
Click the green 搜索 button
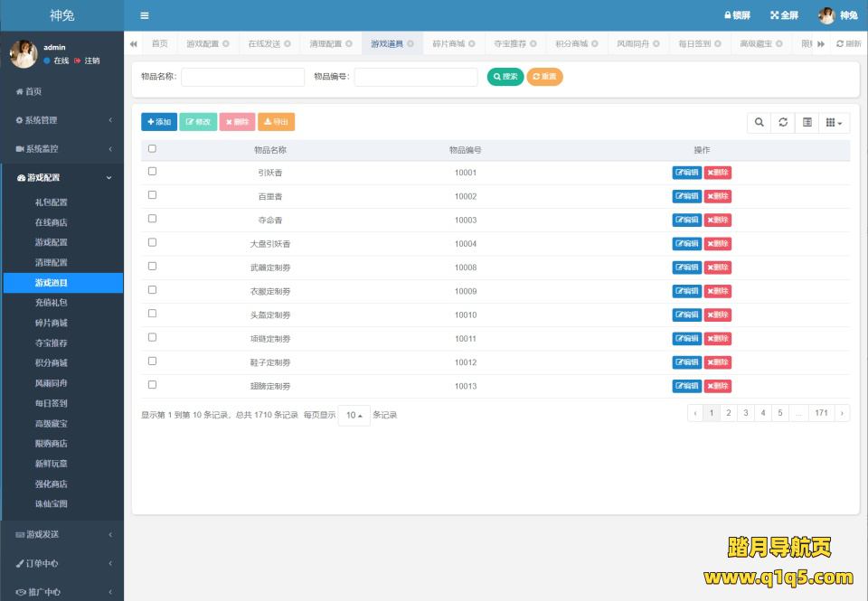click(x=505, y=77)
